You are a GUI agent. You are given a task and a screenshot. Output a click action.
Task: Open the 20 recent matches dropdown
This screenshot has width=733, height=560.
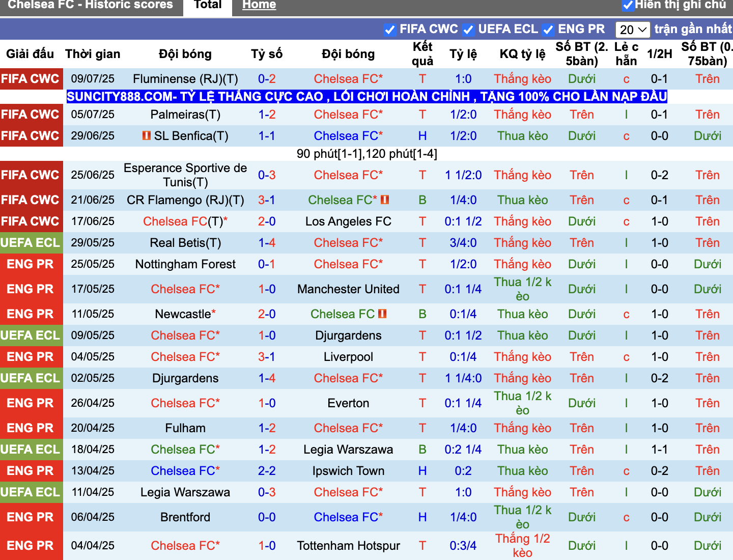click(x=633, y=30)
